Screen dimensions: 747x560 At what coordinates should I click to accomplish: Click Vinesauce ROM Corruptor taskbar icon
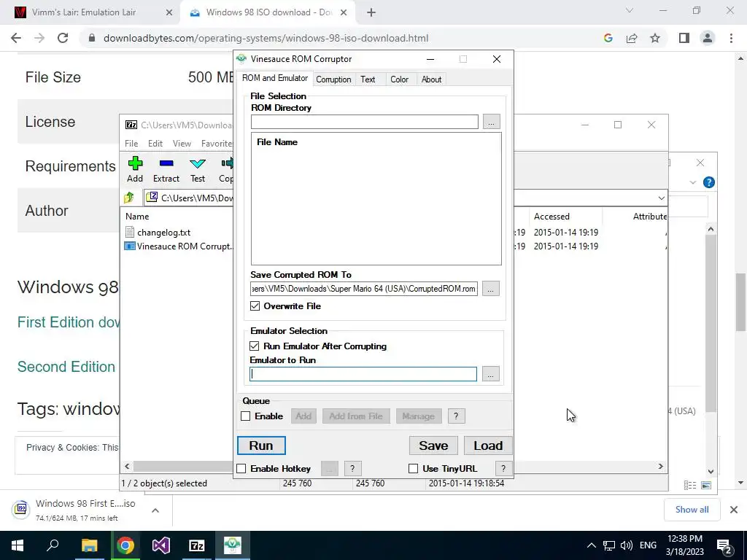pyautogui.click(x=233, y=545)
